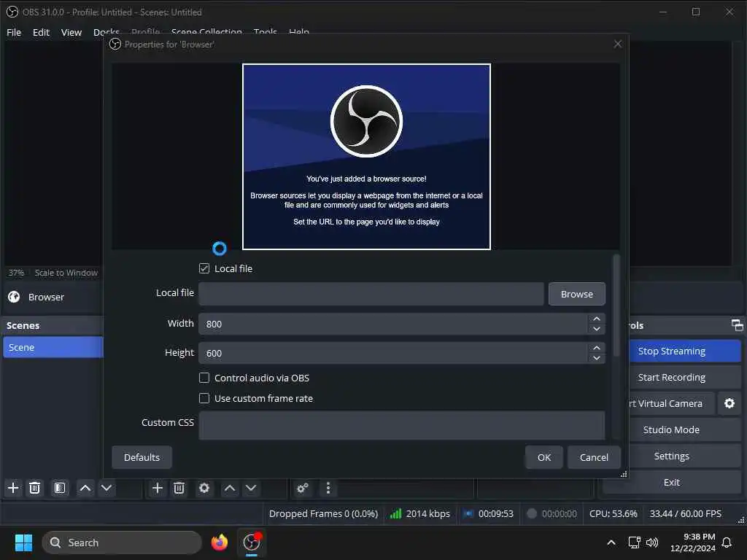This screenshot has height=560, width=747.
Task: Open the Scale to Window preview dropdown
Action: 66,273
